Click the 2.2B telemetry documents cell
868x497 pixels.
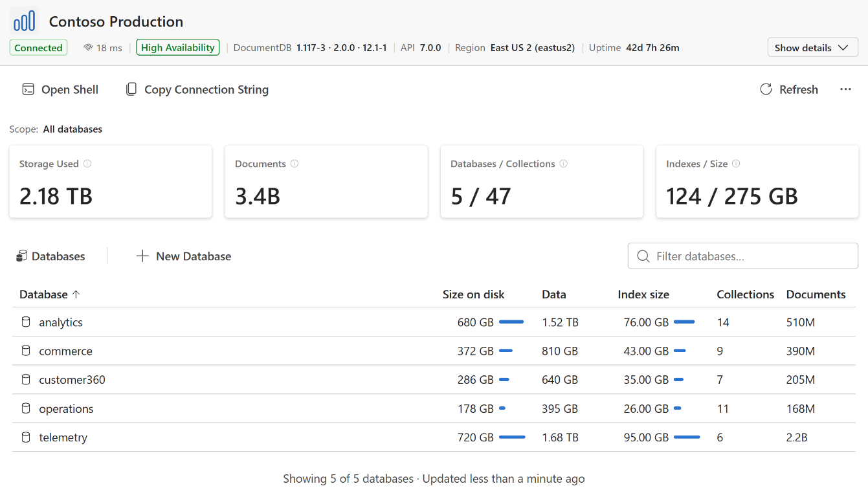(x=797, y=437)
